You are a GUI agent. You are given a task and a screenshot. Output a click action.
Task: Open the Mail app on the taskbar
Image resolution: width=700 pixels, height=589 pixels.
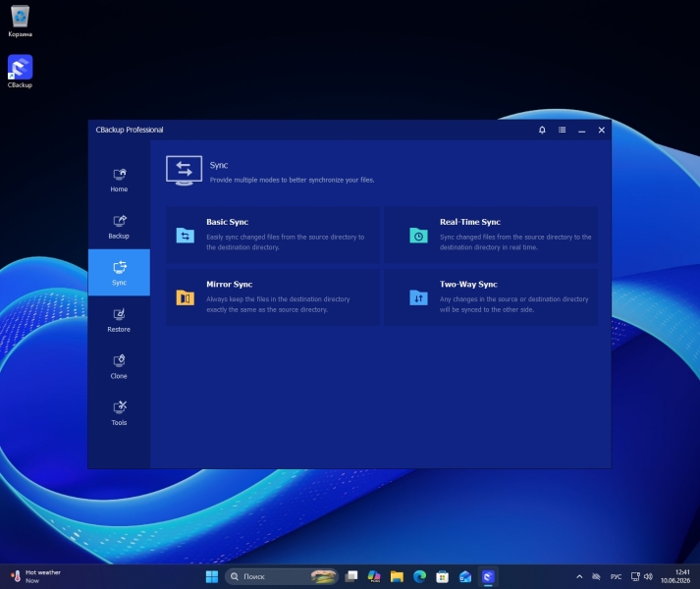coord(465,576)
